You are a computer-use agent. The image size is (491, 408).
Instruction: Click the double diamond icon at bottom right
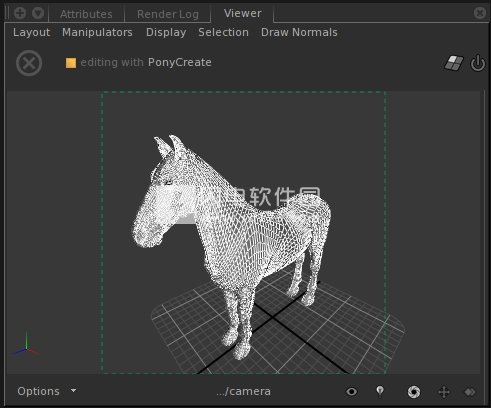(470, 392)
